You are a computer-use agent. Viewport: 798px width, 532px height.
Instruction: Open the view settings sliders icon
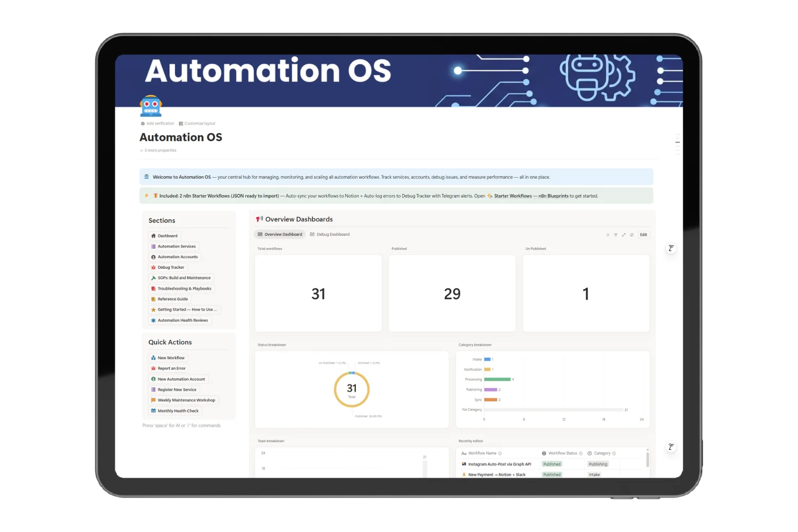[x=631, y=235]
